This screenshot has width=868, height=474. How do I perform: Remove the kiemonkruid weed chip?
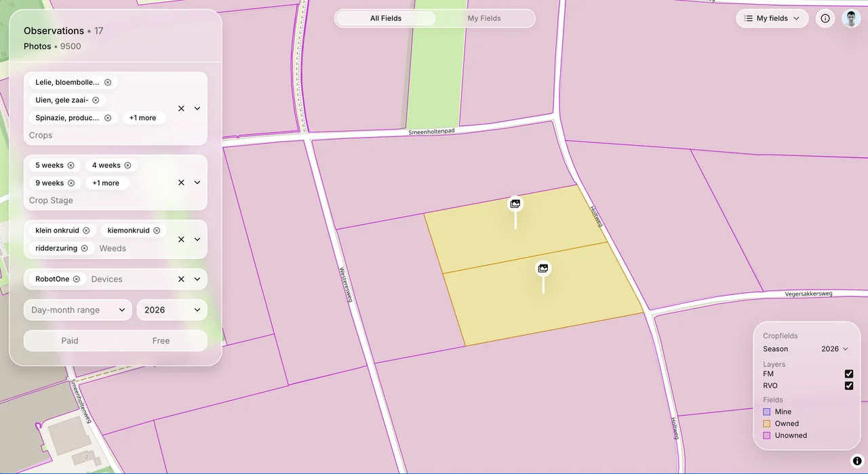(x=157, y=231)
